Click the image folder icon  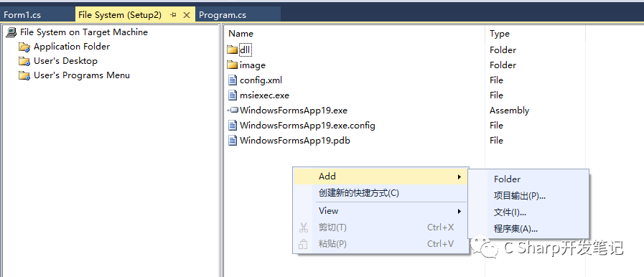click(233, 65)
